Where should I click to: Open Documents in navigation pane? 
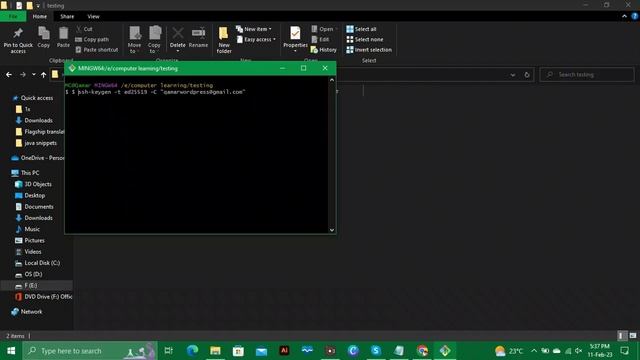click(34, 207)
